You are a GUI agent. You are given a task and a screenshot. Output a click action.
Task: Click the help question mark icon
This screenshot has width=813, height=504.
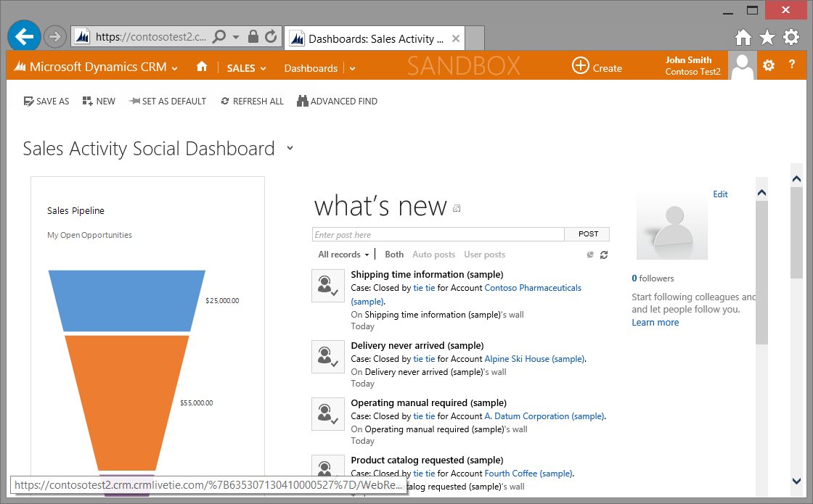792,65
